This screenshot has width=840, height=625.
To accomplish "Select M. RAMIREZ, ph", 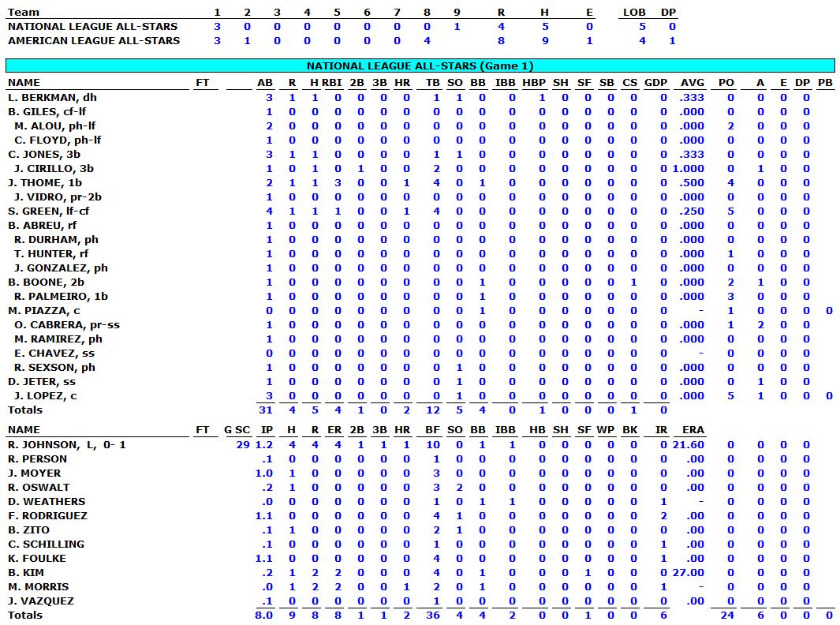I will [58, 339].
